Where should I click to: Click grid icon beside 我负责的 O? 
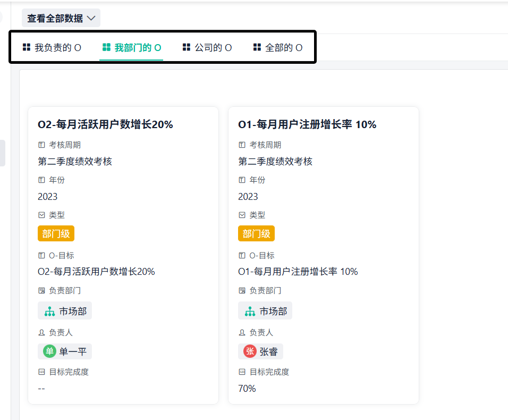tap(27, 47)
